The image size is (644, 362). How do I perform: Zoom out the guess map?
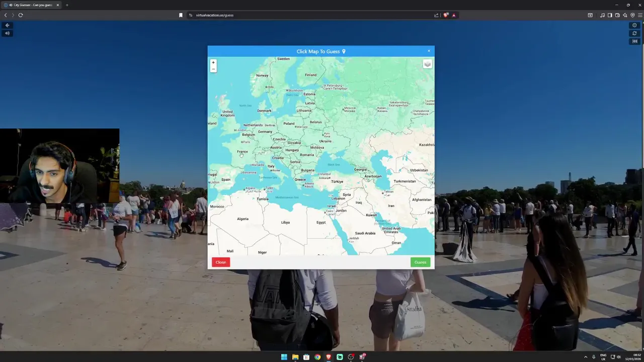[213, 69]
